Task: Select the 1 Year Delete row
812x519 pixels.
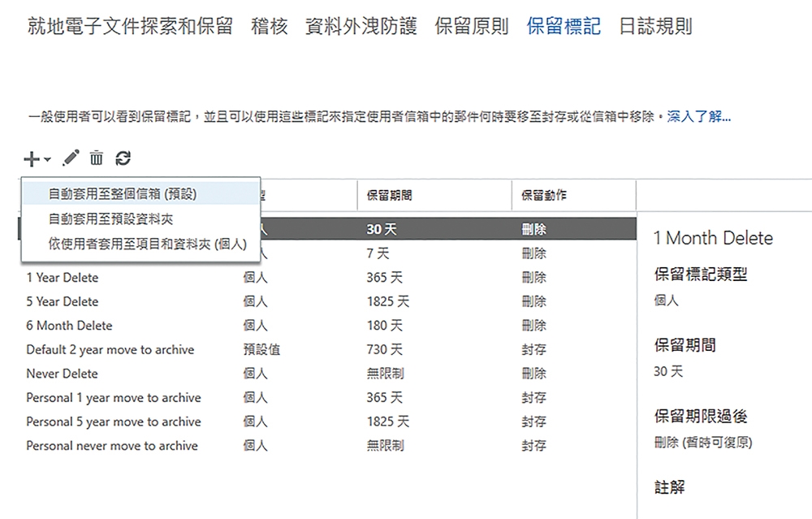Action: pyautogui.click(x=63, y=278)
